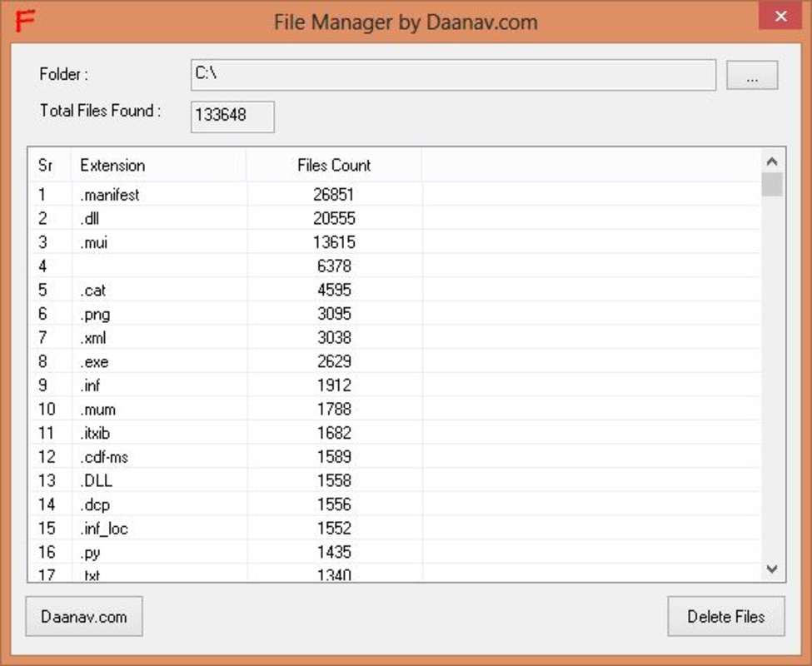The height and width of the screenshot is (666, 812).
Task: Select the .manifest extension row
Action: (395, 195)
